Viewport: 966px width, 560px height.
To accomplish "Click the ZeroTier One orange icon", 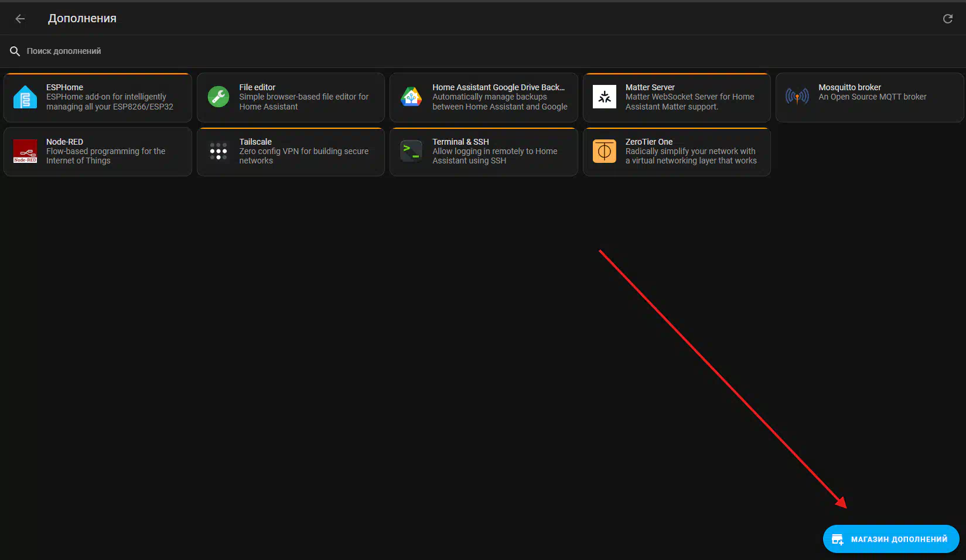I will [x=605, y=151].
